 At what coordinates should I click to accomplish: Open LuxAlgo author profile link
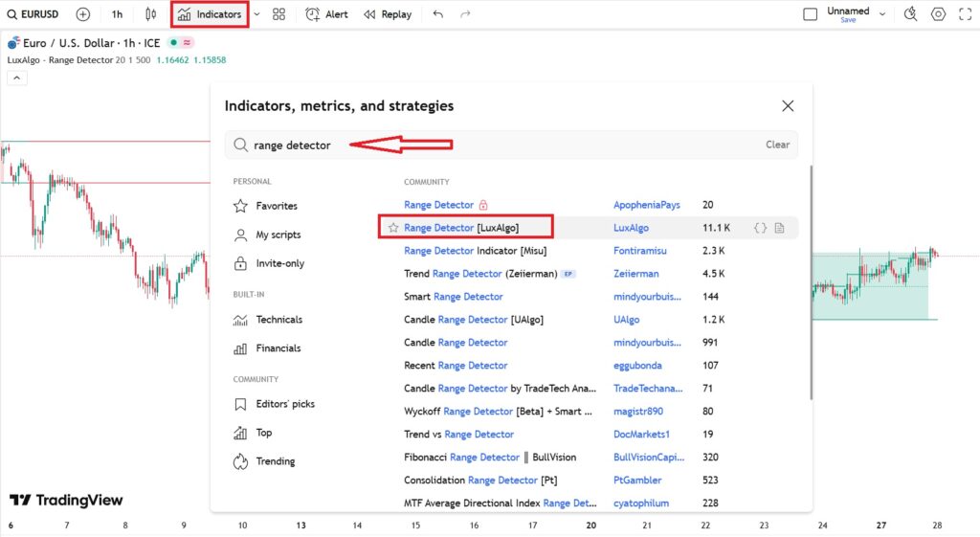click(x=631, y=228)
